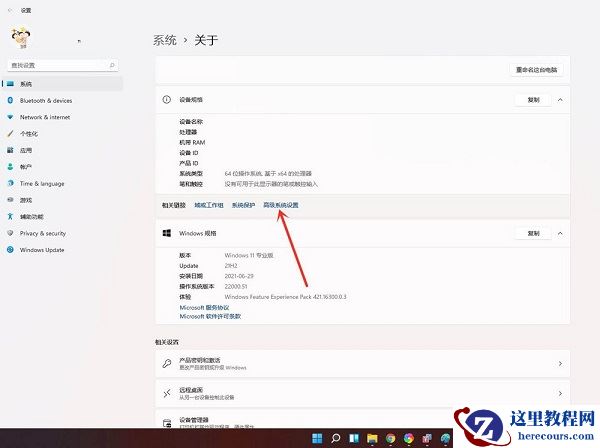
Task: Collapse the 设备规格 section chevron
Action: (560, 100)
